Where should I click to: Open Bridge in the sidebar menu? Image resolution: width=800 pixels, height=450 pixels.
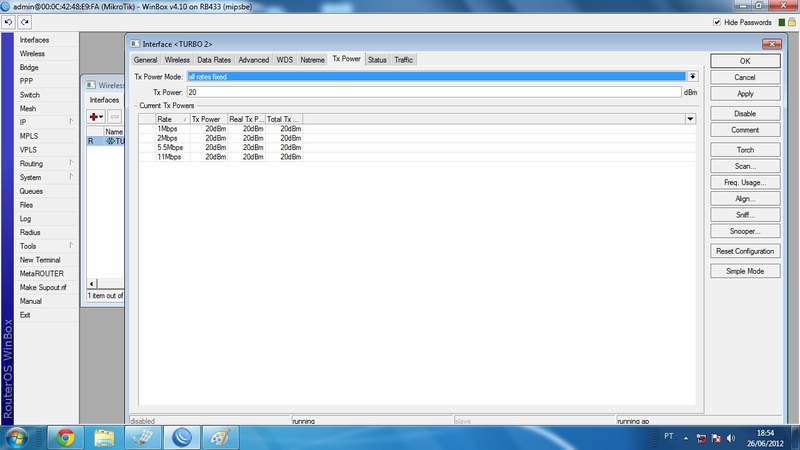click(x=29, y=67)
